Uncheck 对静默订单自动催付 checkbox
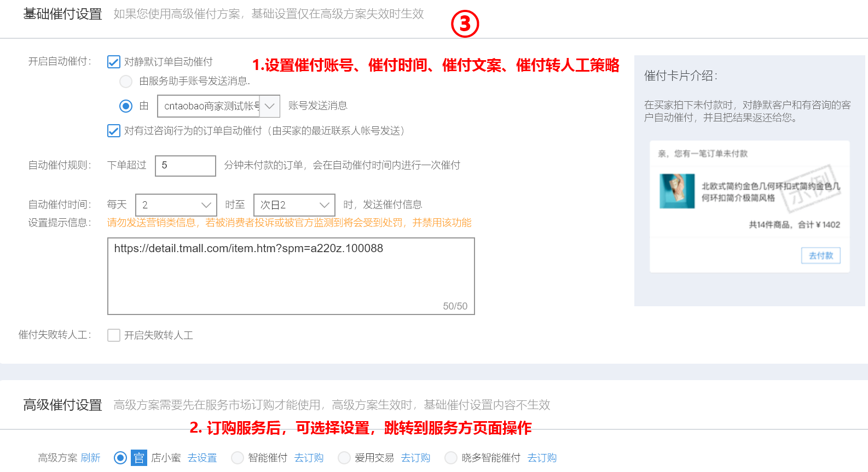 click(114, 62)
